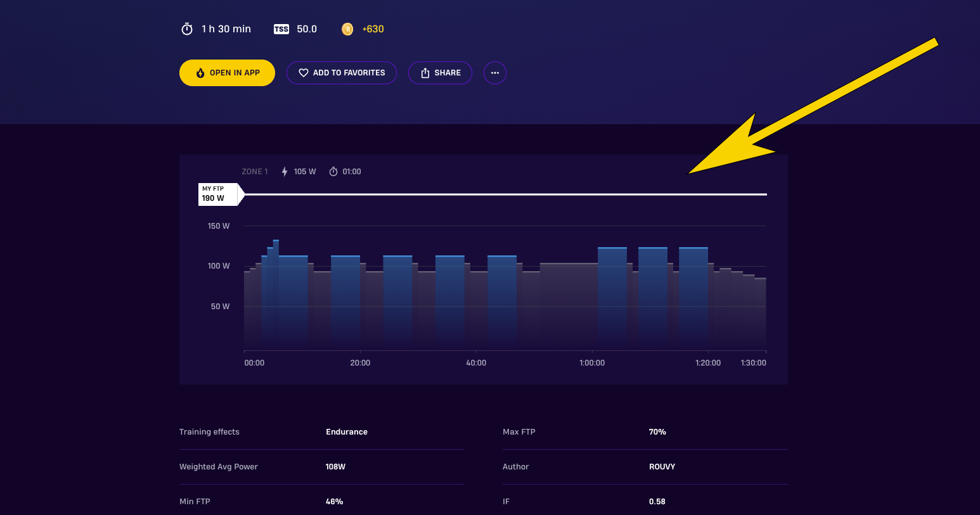Click the lightning bolt power icon by 105 W
This screenshot has width=980, height=515.
click(285, 172)
